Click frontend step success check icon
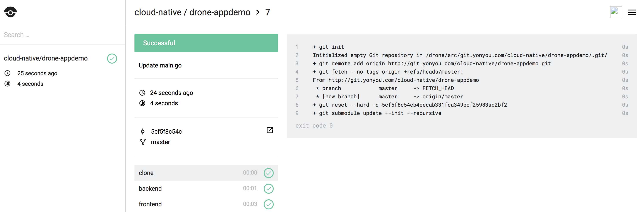644x212 pixels. [x=268, y=204]
